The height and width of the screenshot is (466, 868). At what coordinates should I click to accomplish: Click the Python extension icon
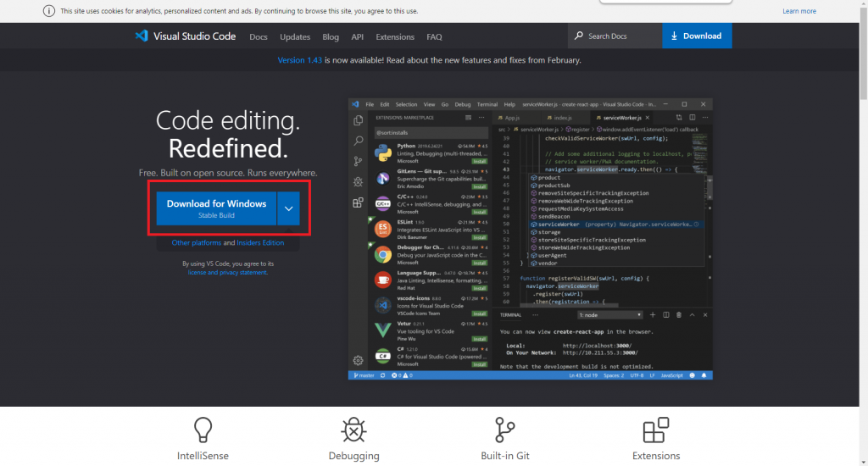tap(382, 153)
